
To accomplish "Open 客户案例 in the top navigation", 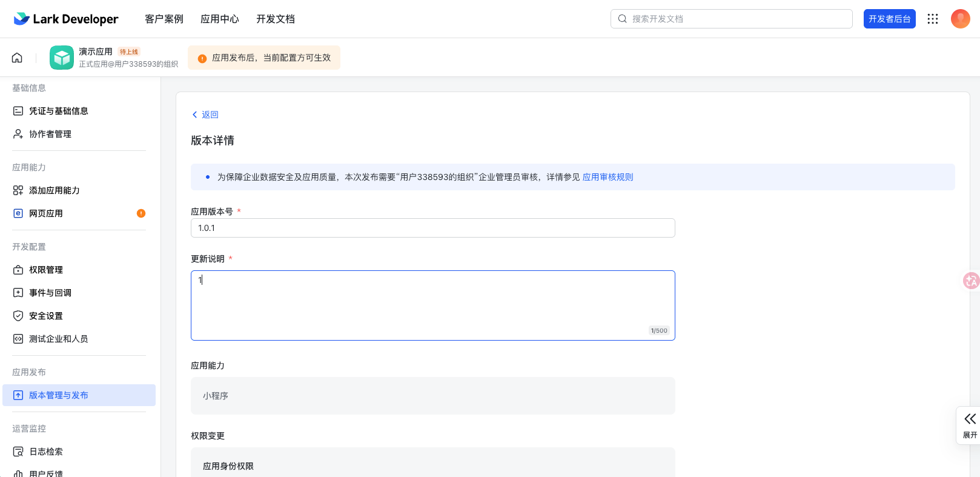I will coord(164,19).
